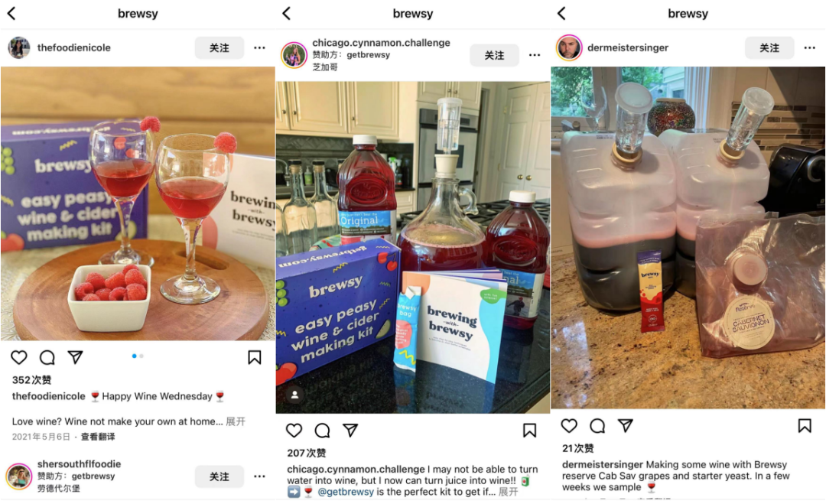826x504 pixels.
Task: Like thefoodienicole's wine glasses post
Action: tap(19, 358)
